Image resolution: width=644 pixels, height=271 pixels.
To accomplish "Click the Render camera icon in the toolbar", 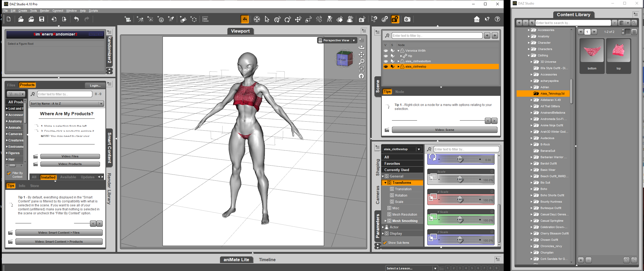I will (407, 19).
